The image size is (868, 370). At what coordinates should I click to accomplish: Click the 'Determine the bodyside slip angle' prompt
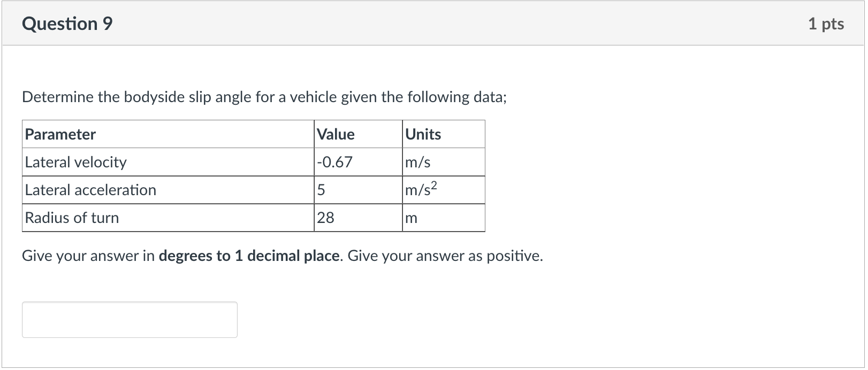click(264, 97)
